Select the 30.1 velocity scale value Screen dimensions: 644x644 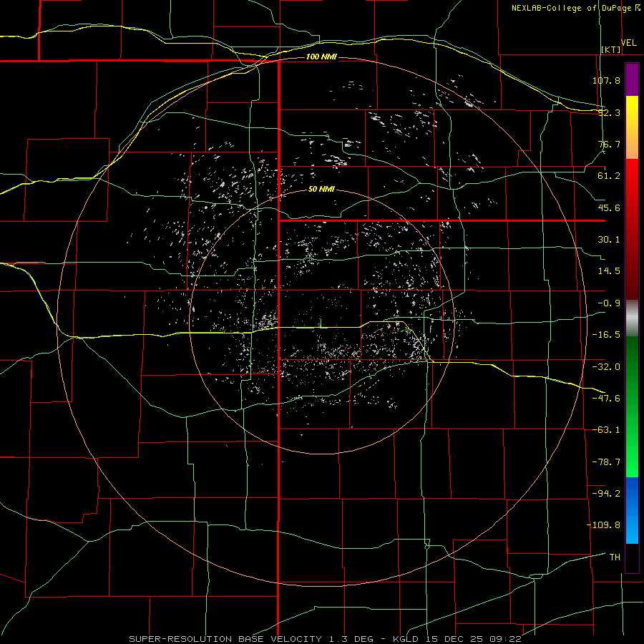[609, 240]
